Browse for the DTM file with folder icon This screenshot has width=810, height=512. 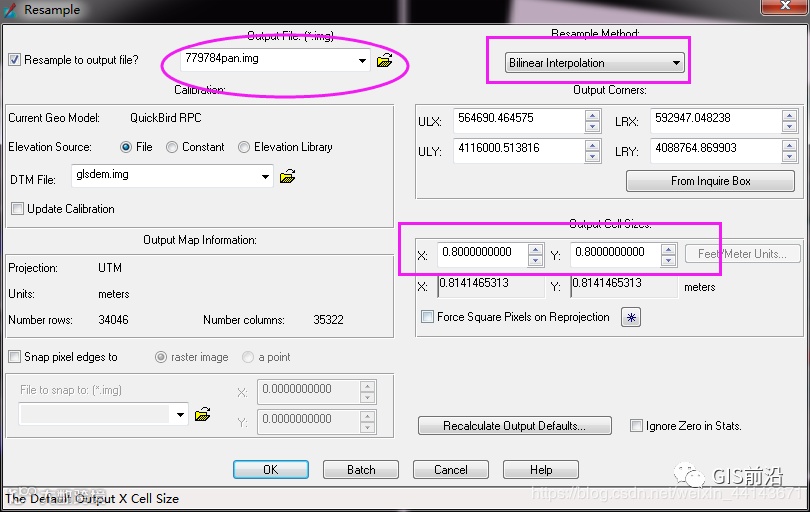point(287,177)
